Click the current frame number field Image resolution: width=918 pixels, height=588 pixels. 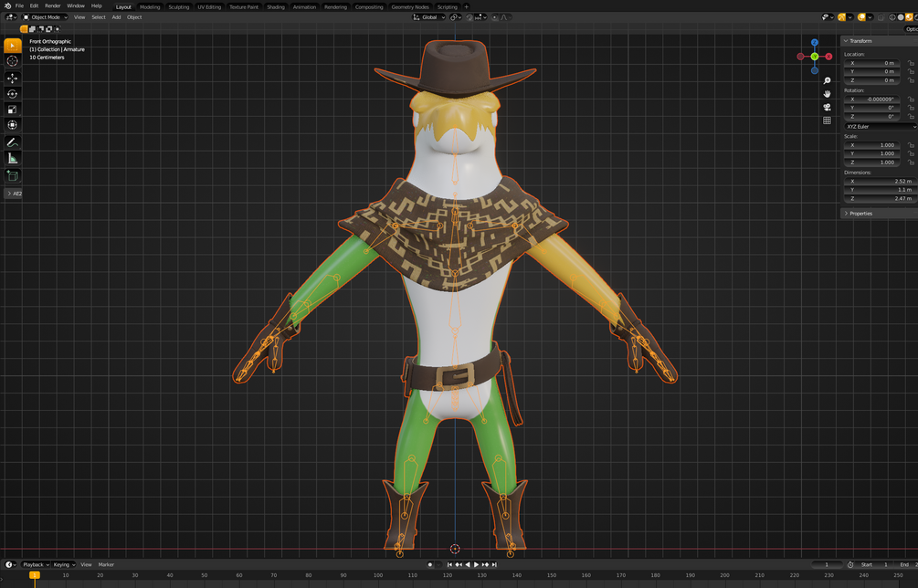click(x=827, y=564)
